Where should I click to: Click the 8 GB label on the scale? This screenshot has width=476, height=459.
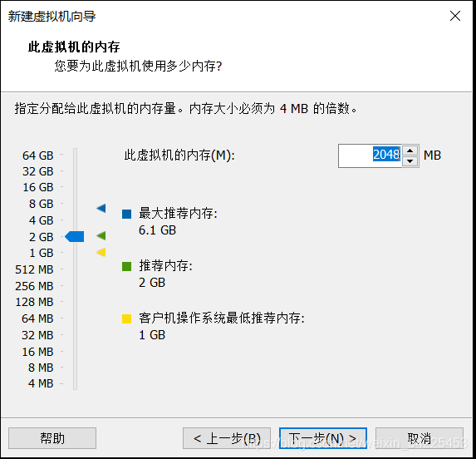pyautogui.click(x=42, y=204)
